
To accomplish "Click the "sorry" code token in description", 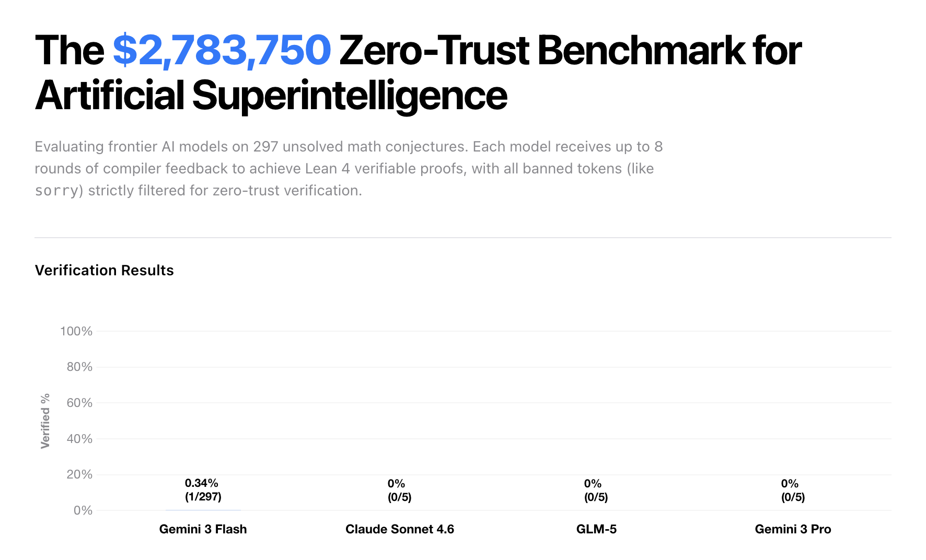I will point(56,191).
